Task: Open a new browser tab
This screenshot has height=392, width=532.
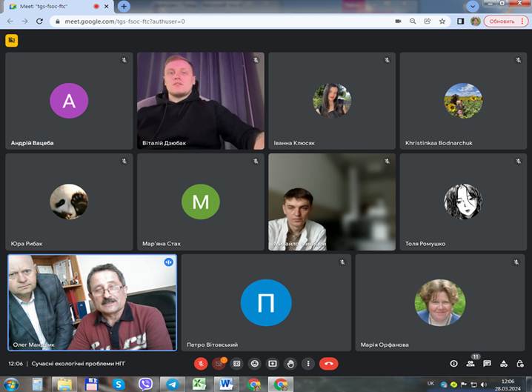Action: click(x=124, y=6)
